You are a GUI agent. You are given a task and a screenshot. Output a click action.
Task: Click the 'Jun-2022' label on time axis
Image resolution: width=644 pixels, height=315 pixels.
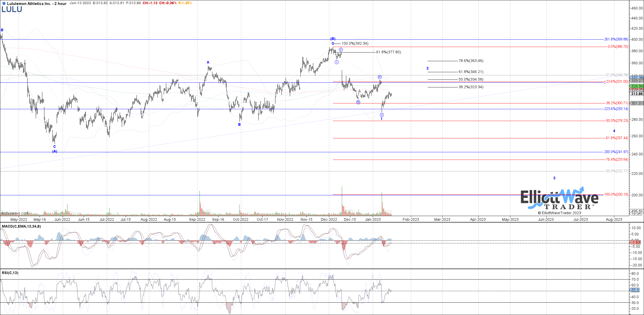pos(62,219)
